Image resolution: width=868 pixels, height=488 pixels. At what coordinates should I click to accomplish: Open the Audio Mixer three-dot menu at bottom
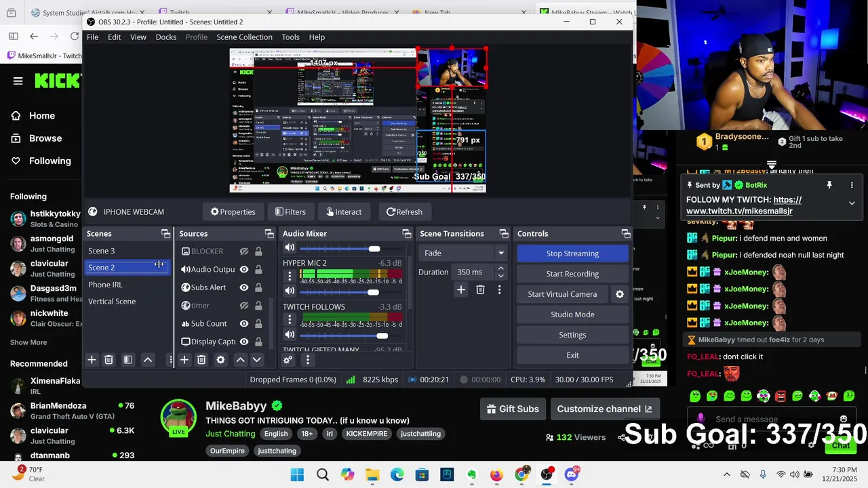click(x=307, y=360)
